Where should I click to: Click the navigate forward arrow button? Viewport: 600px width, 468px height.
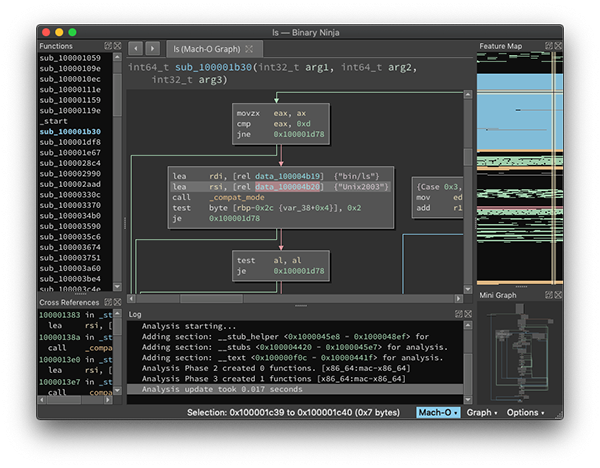pos(152,48)
